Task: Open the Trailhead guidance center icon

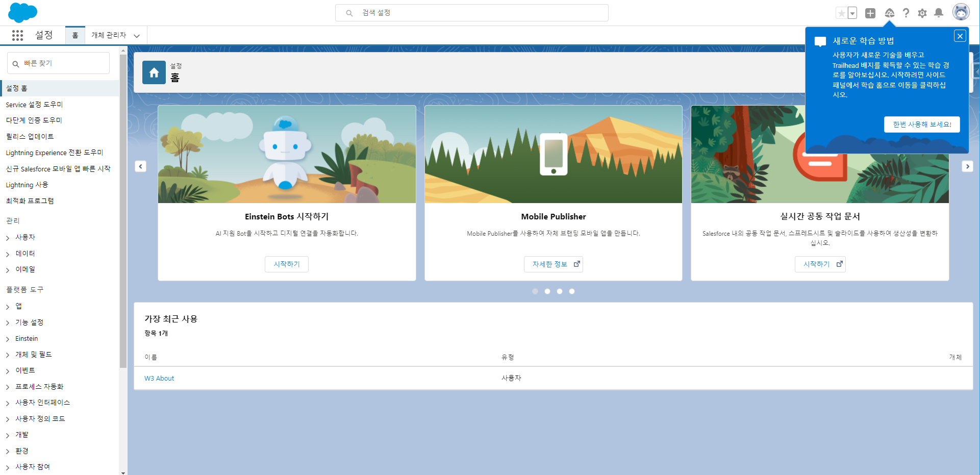Action: 889,13
